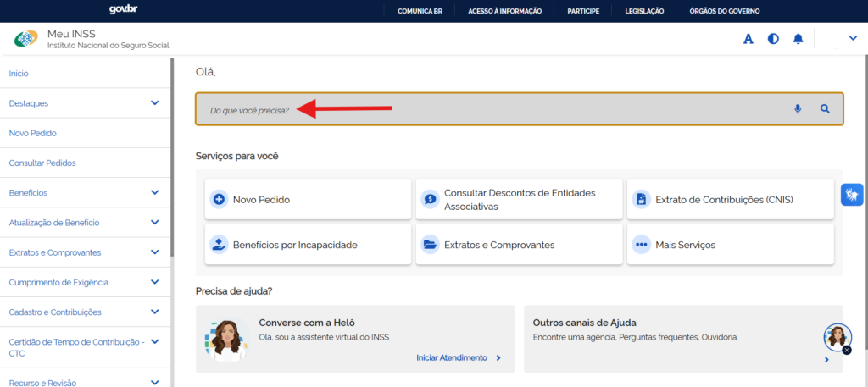Expand Cadastro e Contribuições section
This screenshot has height=387, width=868.
point(155,312)
